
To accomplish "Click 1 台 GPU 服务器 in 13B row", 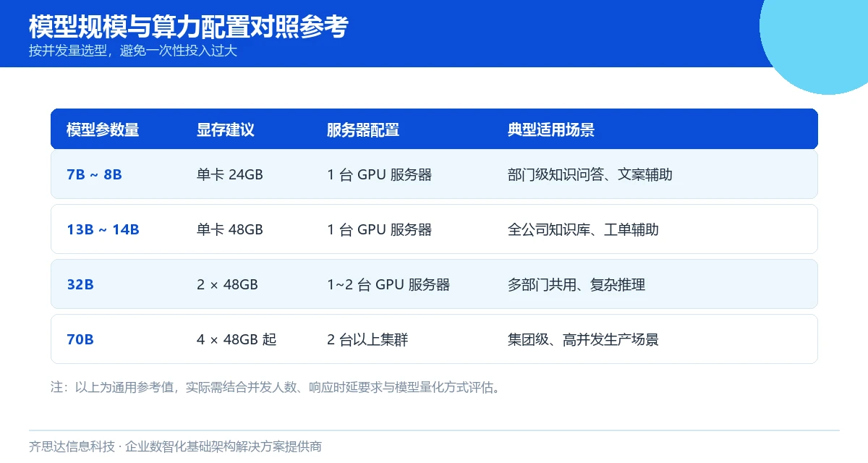I will point(380,229).
